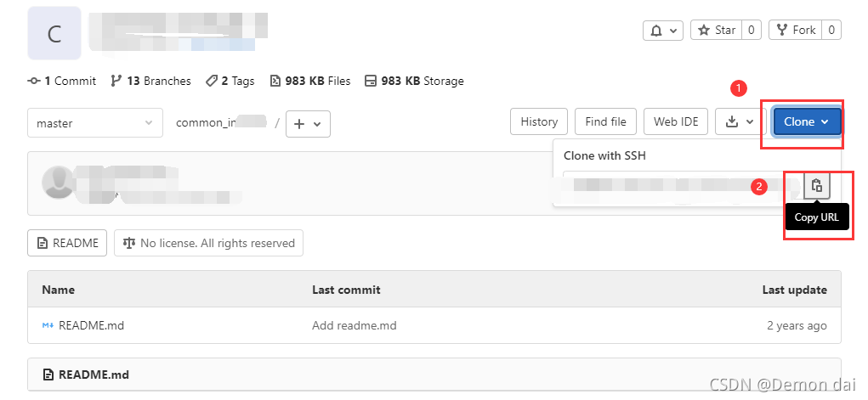Click the No license scale icon

click(129, 243)
